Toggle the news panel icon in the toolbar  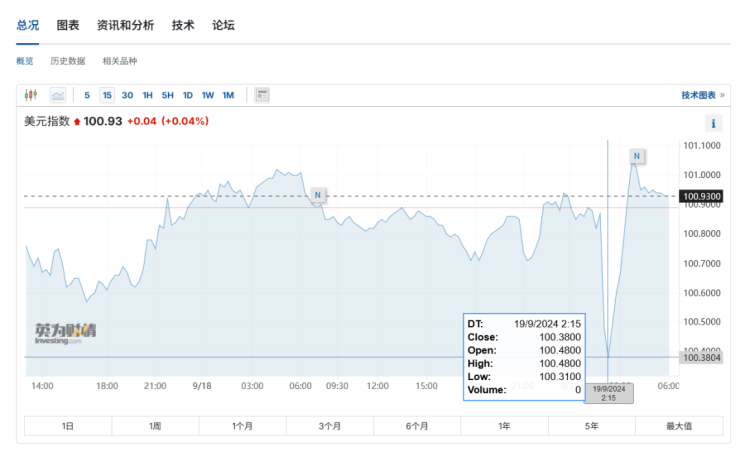[x=262, y=95]
